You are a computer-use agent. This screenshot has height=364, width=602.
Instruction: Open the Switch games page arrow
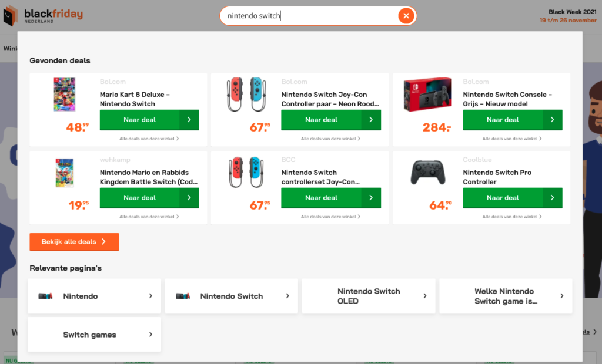click(150, 335)
